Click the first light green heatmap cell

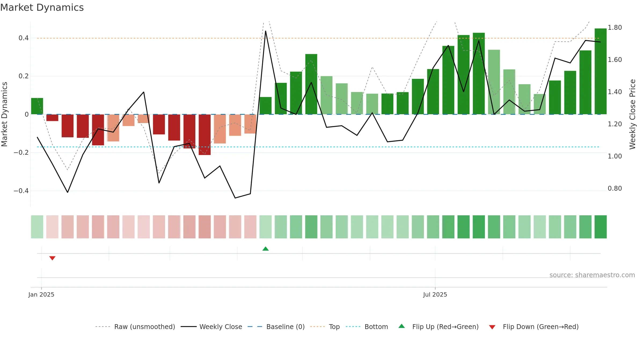37,227
